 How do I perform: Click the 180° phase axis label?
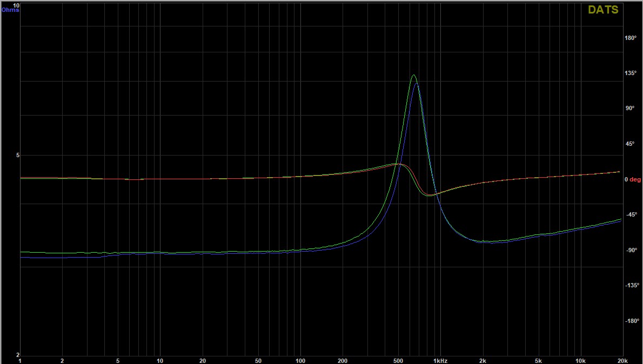coord(630,38)
